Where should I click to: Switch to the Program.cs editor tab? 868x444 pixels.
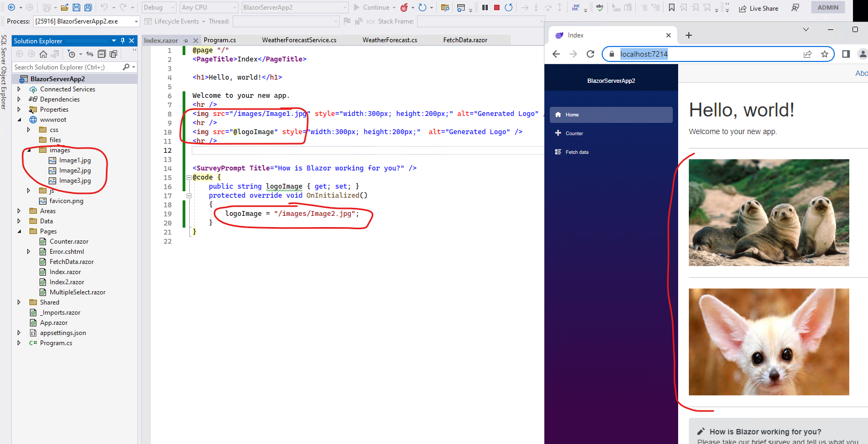[x=220, y=40]
